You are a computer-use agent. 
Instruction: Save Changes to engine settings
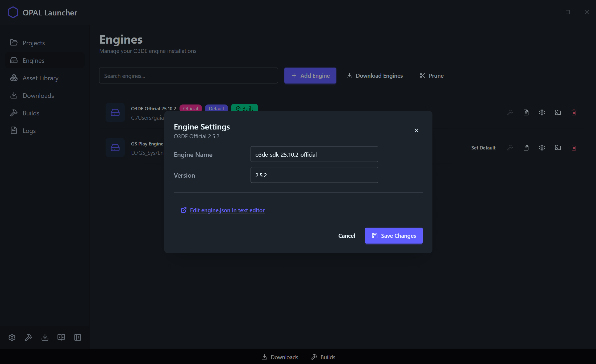(394, 236)
